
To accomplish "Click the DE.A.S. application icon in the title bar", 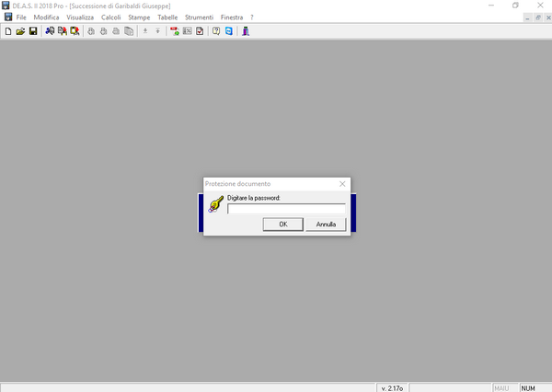I will click(x=6, y=6).
